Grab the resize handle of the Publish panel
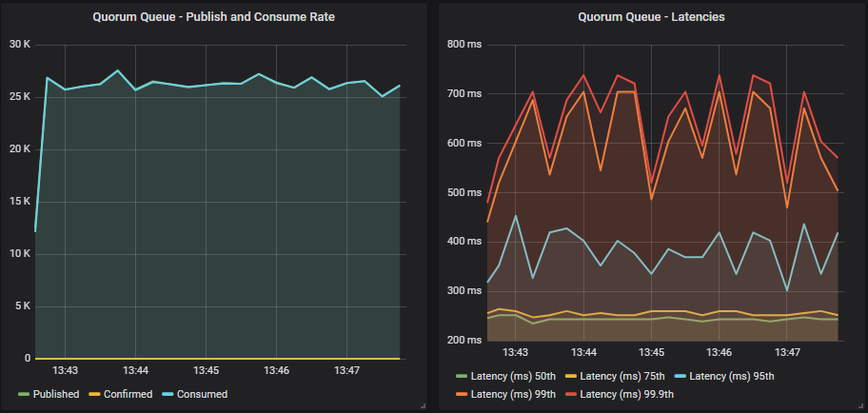This screenshot has width=868, height=413. 422,405
